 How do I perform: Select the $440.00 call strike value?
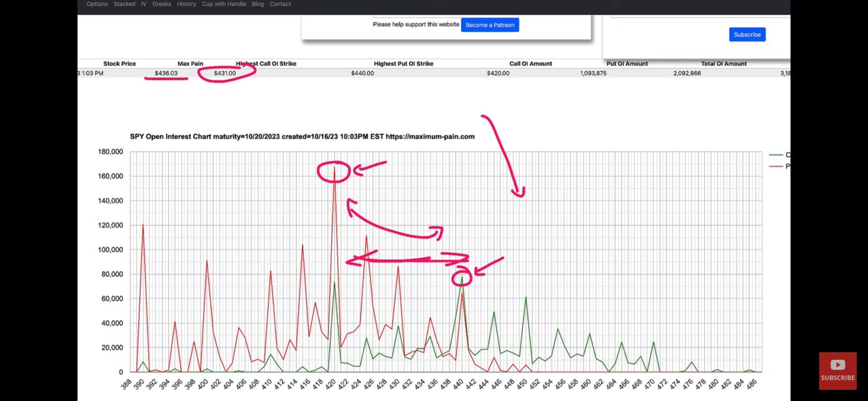(362, 73)
